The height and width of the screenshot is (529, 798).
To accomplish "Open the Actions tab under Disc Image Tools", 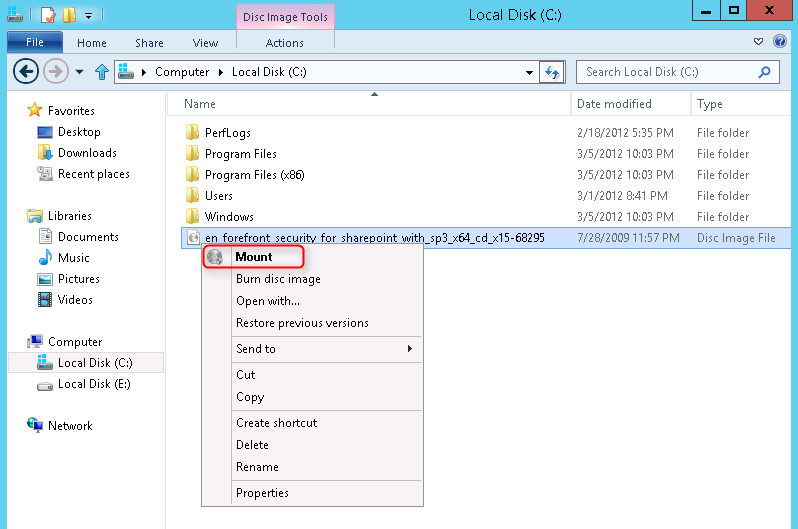I will click(x=284, y=43).
